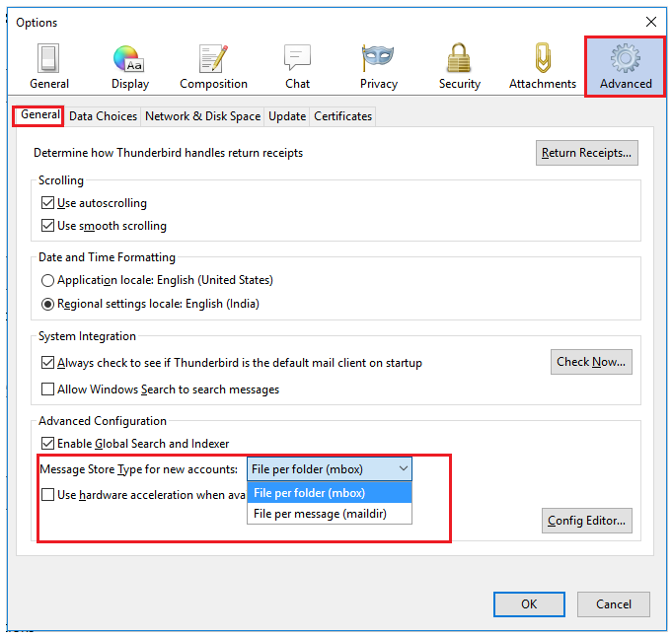
Task: Enable Allow Windows Search to search messages
Action: pyautogui.click(x=47, y=389)
